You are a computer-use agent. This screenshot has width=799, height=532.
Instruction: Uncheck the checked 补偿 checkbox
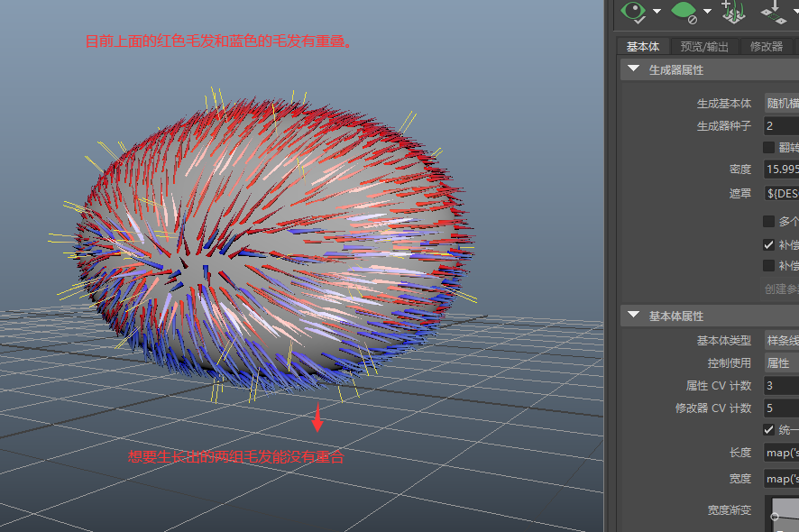pyautogui.click(x=769, y=245)
